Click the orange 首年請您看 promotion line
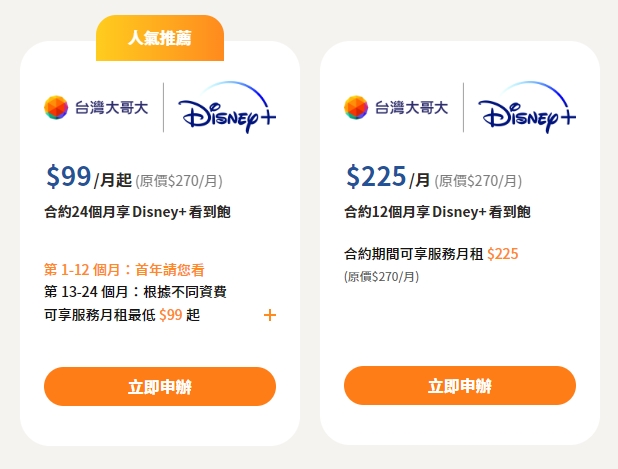The image size is (618, 469). [x=124, y=270]
